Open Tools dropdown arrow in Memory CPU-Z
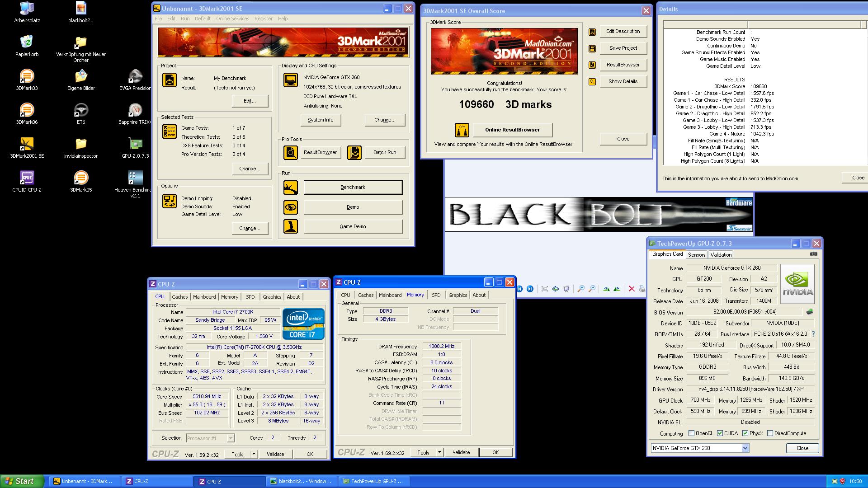The height and width of the screenshot is (488, 868). 439,452
